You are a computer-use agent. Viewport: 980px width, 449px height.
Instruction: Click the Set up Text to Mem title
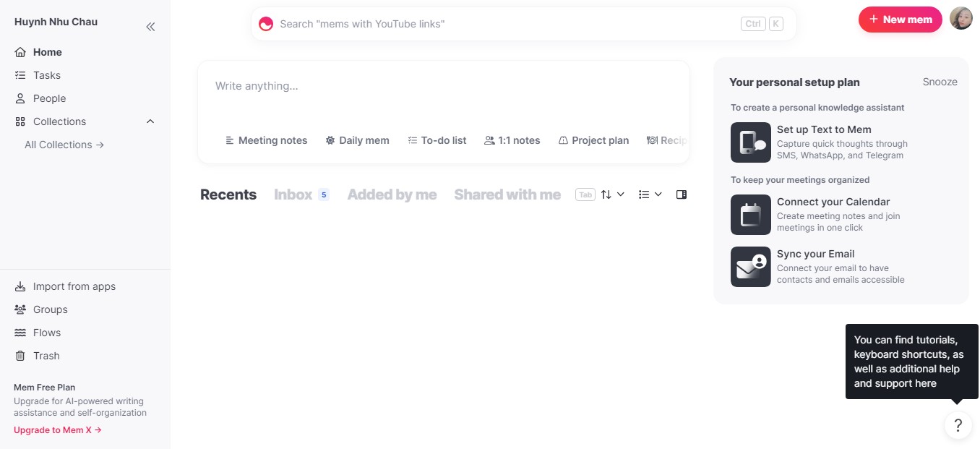point(824,129)
